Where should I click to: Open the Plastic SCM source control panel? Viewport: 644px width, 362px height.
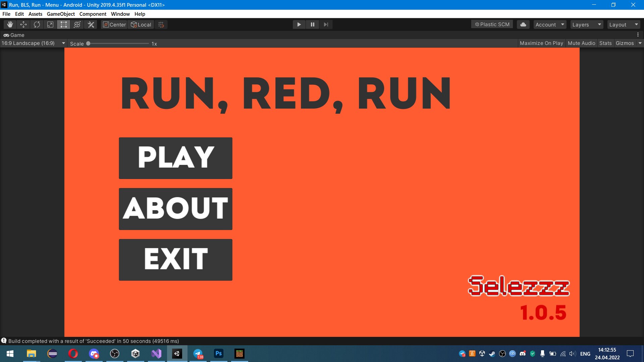point(492,24)
